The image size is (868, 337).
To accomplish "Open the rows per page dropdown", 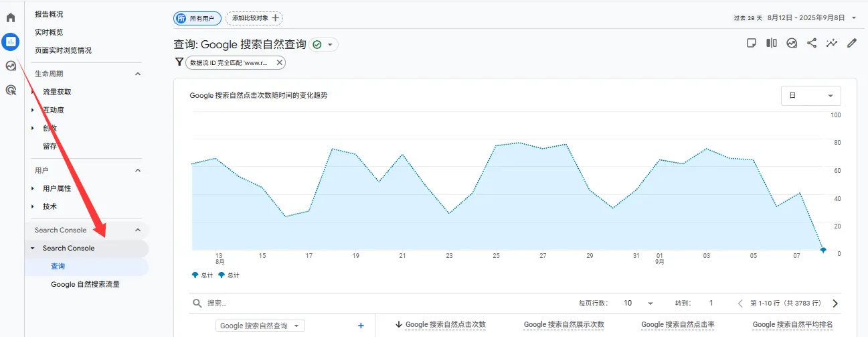I will (639, 303).
